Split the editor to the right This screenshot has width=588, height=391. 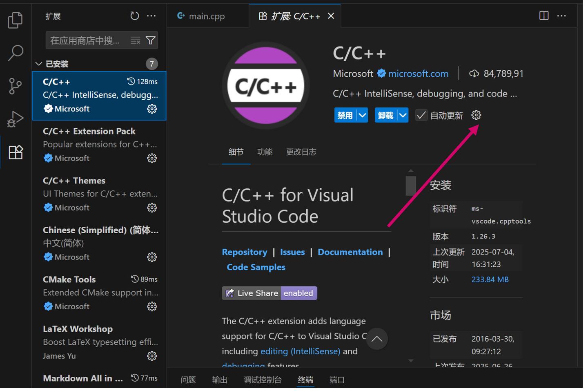(544, 16)
